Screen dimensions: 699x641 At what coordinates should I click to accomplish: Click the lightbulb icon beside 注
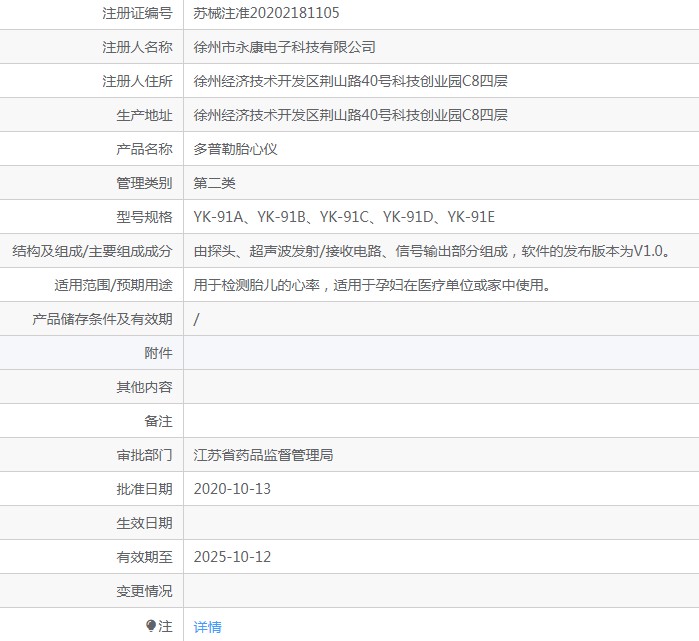[x=151, y=626]
